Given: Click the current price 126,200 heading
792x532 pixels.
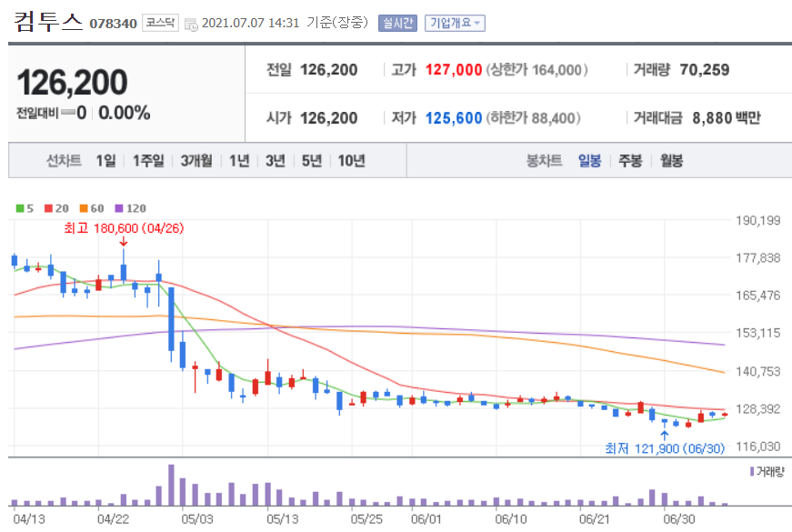Looking at the screenshot, I should [72, 83].
